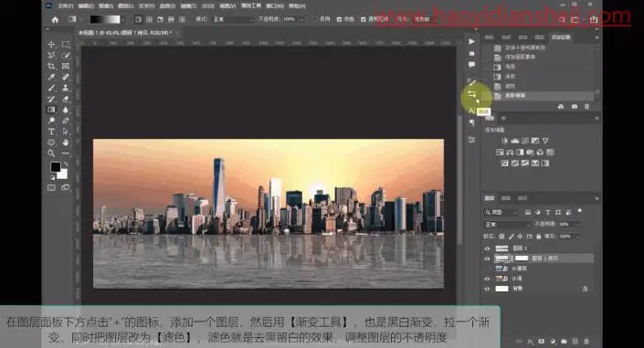The image size is (644, 348).
Task: Select the Eraser tool
Action: (66, 99)
